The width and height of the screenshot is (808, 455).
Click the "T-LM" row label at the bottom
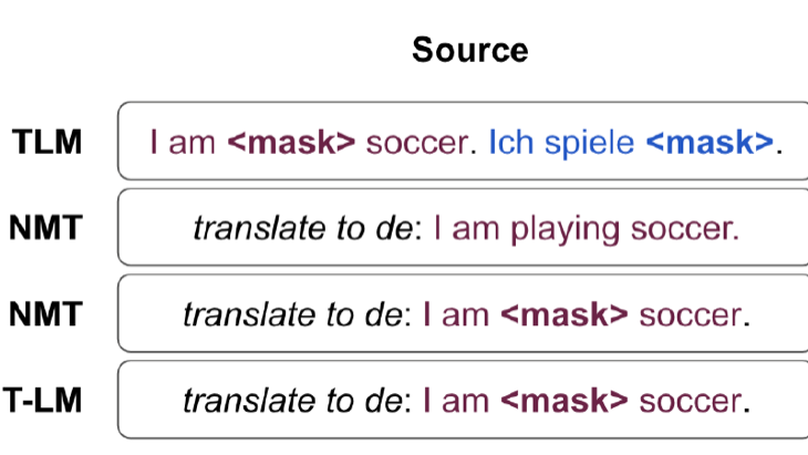click(x=42, y=401)
